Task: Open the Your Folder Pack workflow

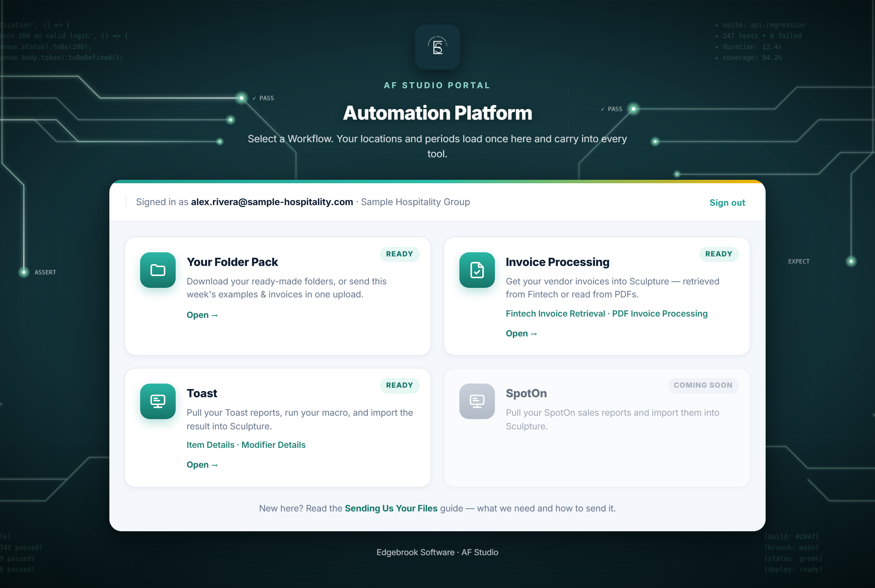Action: point(202,315)
